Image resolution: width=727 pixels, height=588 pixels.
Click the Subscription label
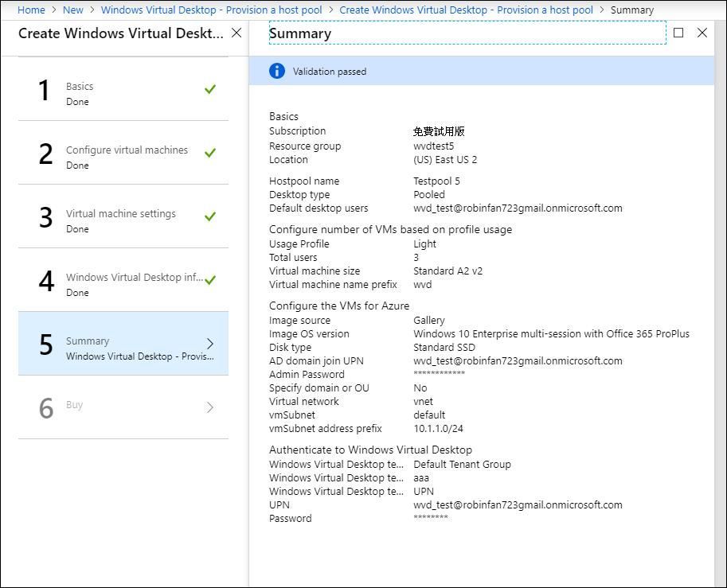(297, 130)
